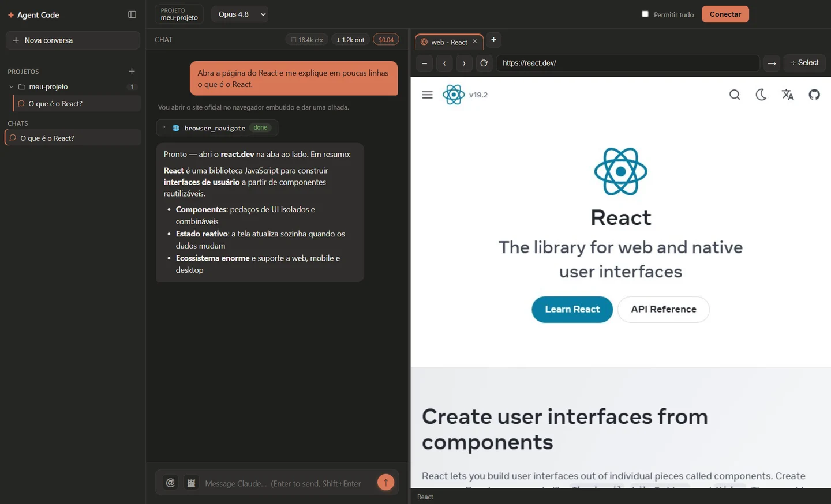Switch to the web - React tab
Image resolution: width=831 pixels, height=504 pixels.
click(449, 42)
